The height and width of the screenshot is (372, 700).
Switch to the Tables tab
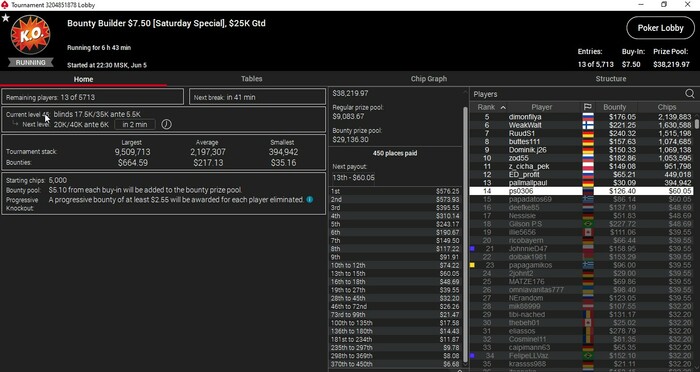pos(252,79)
